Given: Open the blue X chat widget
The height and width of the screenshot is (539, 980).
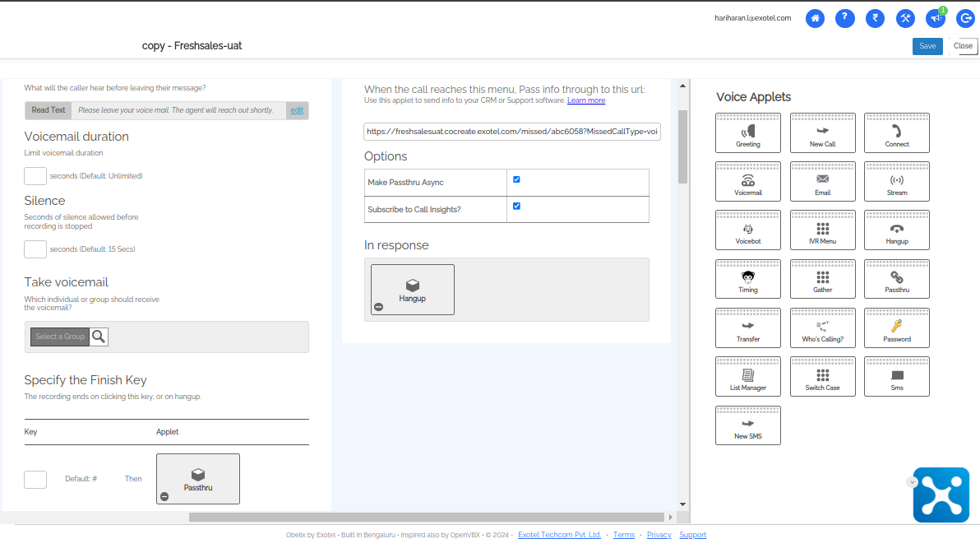Looking at the screenshot, I should click(x=941, y=495).
